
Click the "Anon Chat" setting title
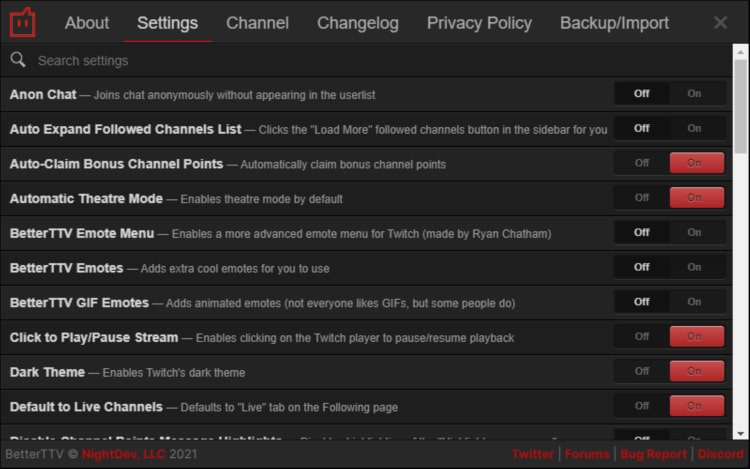[43, 95]
